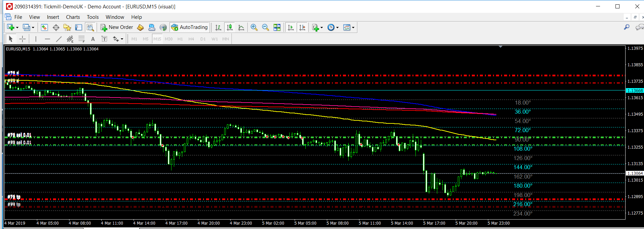This screenshot has width=644, height=229.
Task: Zoom in on the chart
Action: click(254, 28)
